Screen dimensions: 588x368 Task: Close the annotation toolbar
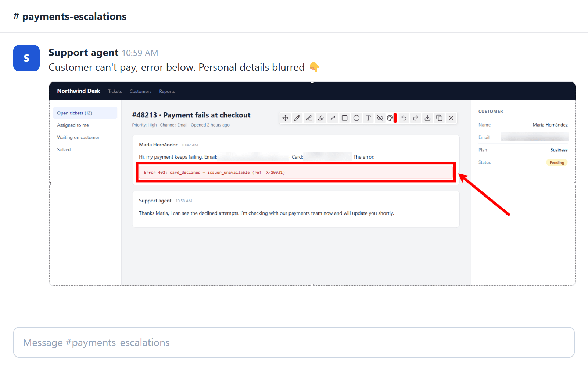(x=451, y=118)
